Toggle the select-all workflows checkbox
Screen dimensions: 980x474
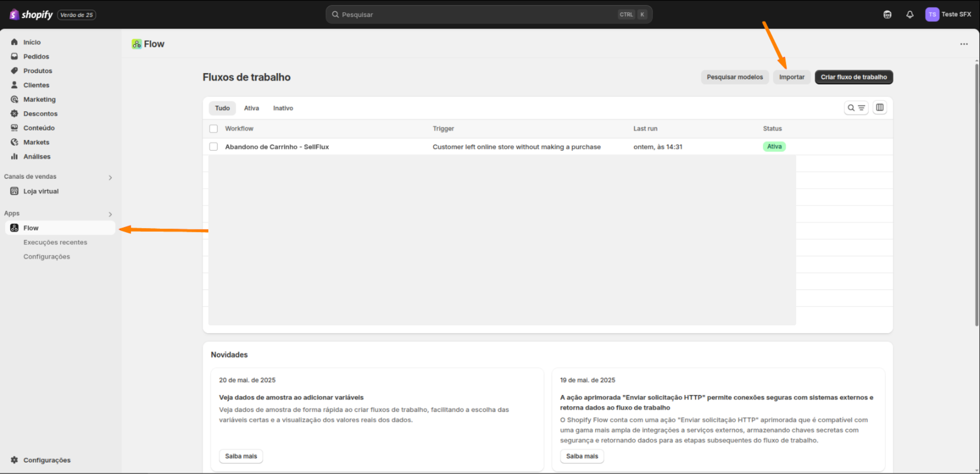pos(214,129)
